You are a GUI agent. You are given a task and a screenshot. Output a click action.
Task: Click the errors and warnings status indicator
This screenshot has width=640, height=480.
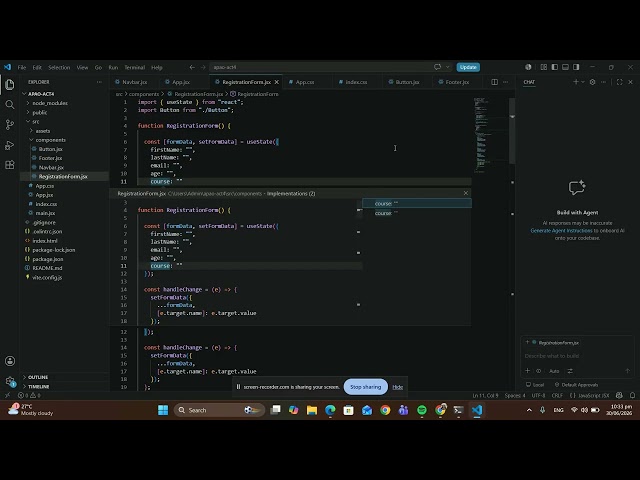(29, 395)
